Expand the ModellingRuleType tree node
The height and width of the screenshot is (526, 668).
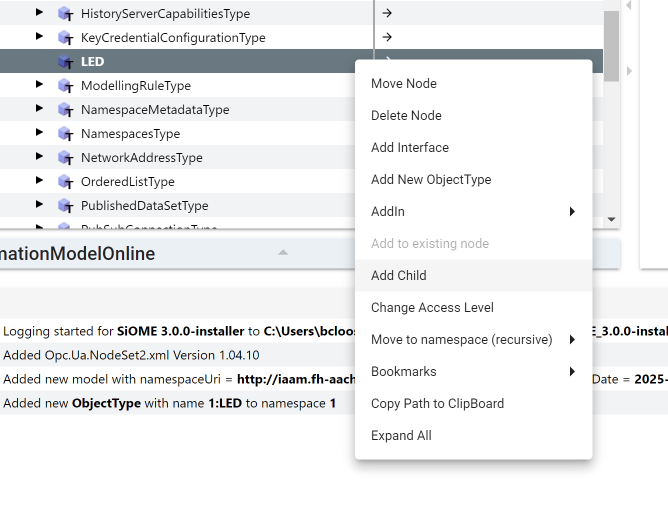(x=40, y=85)
